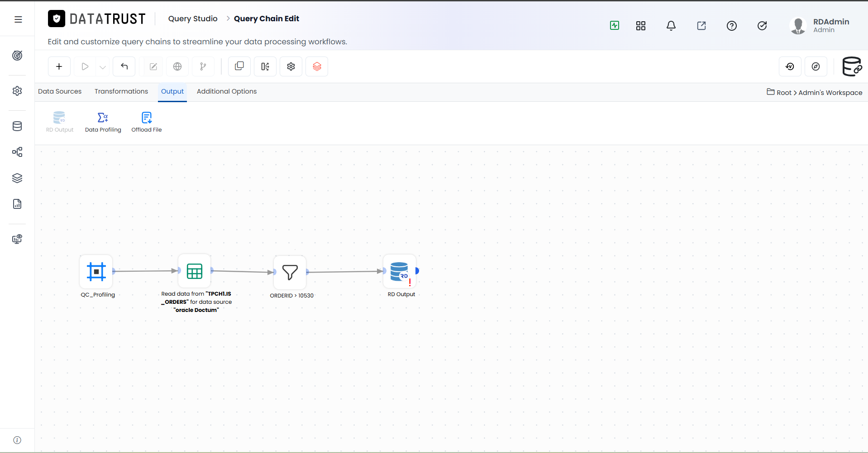Open the apps grid icon

pyautogui.click(x=640, y=26)
